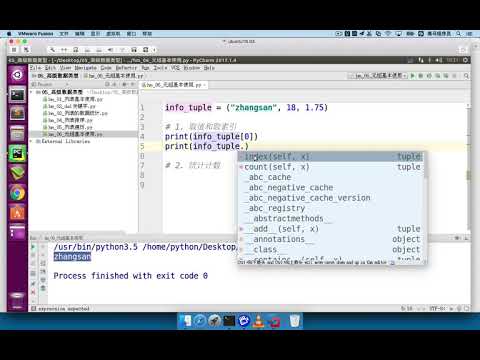The width and height of the screenshot is (480, 360).
Task: Open Terminal from Ubuntu launcher
Action: point(17,96)
